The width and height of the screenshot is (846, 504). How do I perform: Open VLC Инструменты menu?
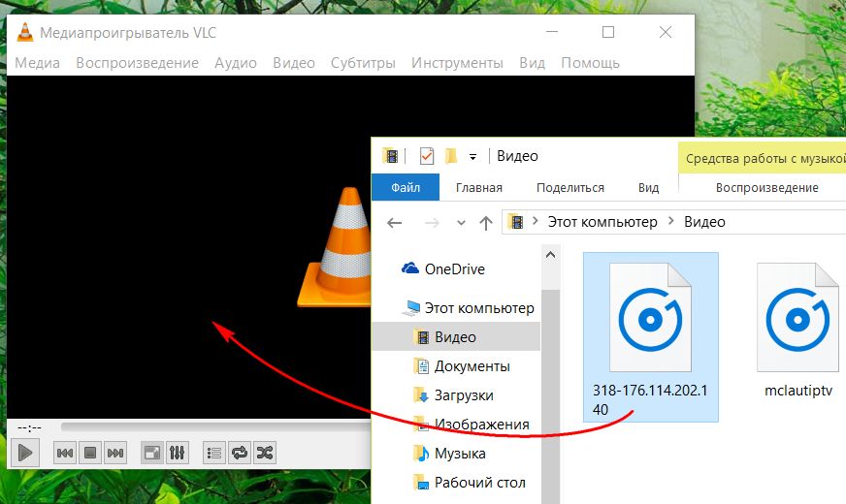coord(457,63)
